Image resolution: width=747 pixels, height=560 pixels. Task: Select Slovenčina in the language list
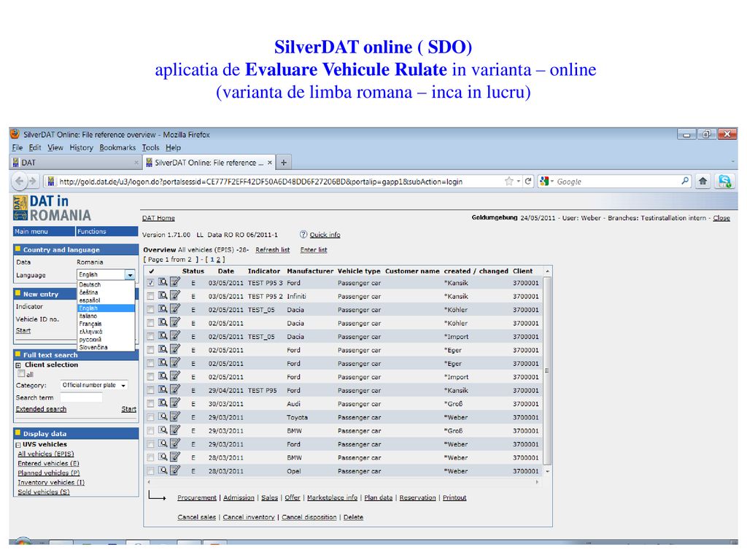[x=93, y=347]
